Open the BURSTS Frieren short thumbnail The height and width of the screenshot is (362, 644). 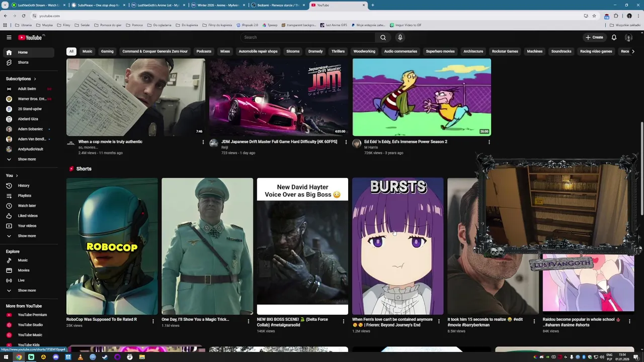[397, 246]
